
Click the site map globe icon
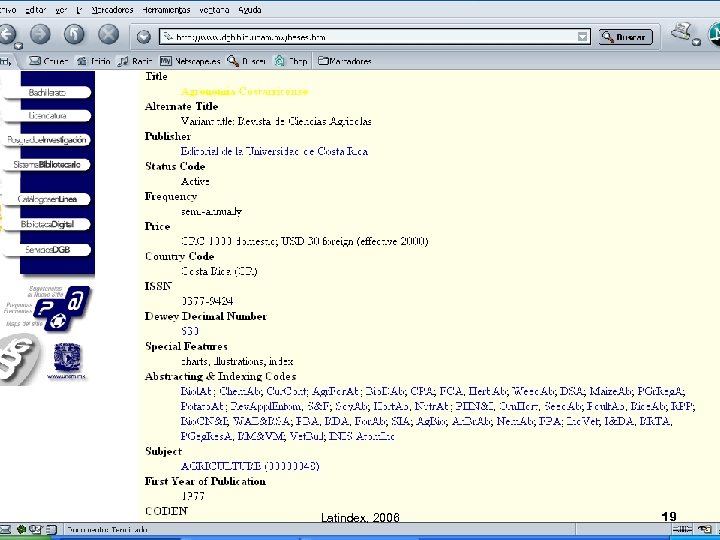(x=57, y=322)
